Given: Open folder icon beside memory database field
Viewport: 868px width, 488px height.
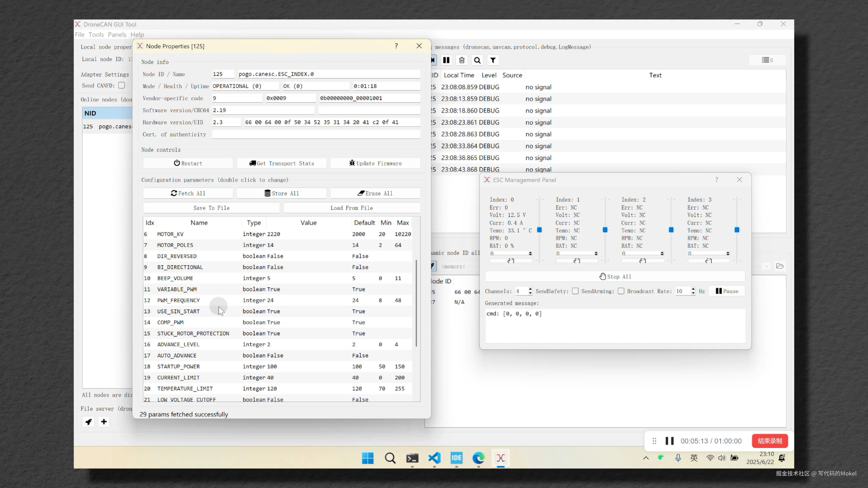Looking at the screenshot, I should click(x=780, y=266).
